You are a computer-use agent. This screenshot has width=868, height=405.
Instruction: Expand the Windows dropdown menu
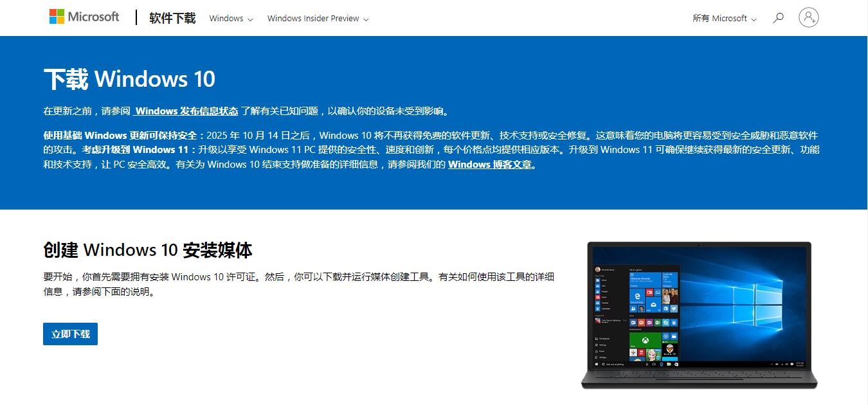point(231,19)
